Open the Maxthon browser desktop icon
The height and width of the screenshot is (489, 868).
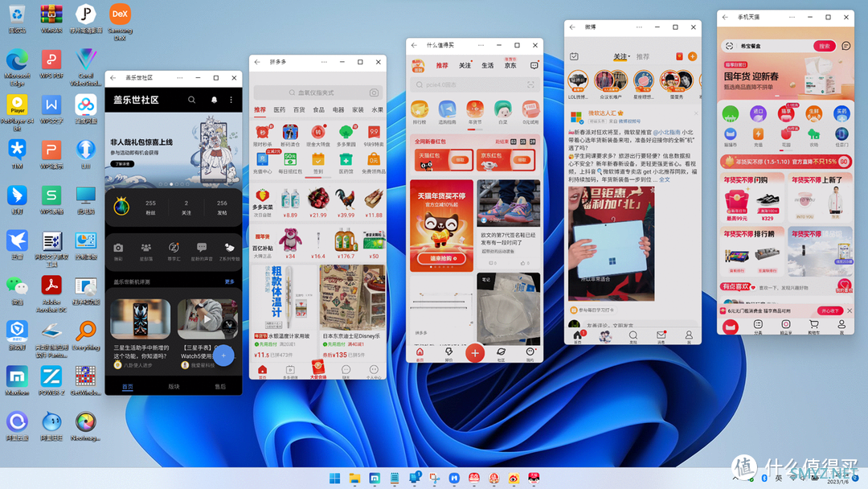17,381
